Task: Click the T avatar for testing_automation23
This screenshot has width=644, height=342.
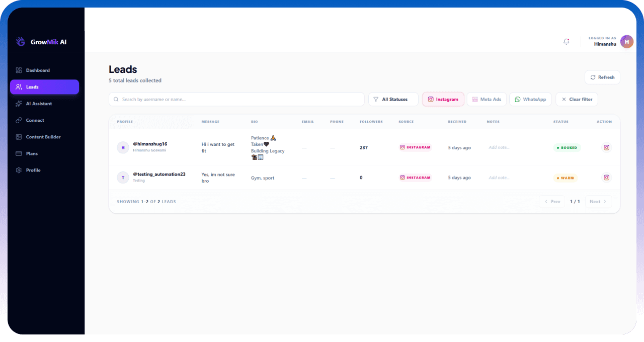Action: [123, 178]
